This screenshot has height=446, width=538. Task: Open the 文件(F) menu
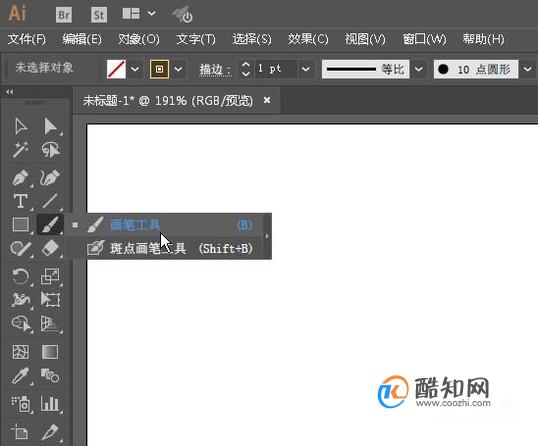click(x=27, y=39)
